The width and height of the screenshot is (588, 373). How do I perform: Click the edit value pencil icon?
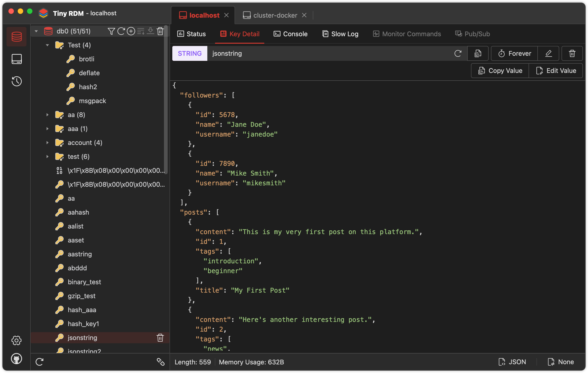click(x=549, y=53)
